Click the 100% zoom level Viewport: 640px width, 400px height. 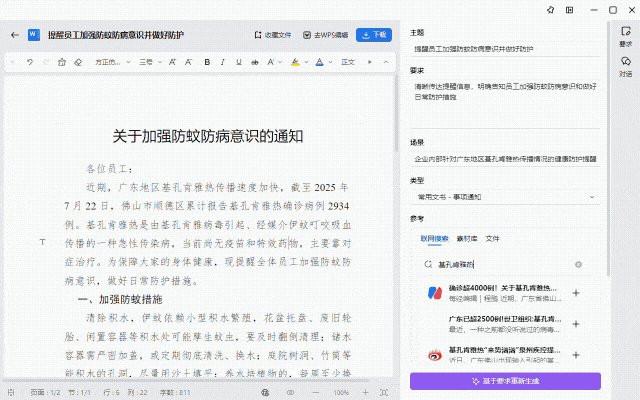coord(341,393)
